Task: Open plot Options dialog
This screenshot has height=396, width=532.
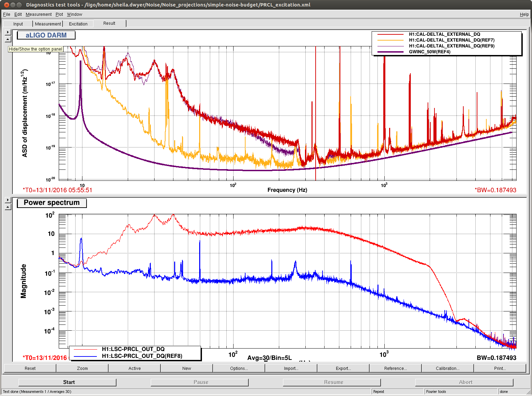Action: [239, 368]
